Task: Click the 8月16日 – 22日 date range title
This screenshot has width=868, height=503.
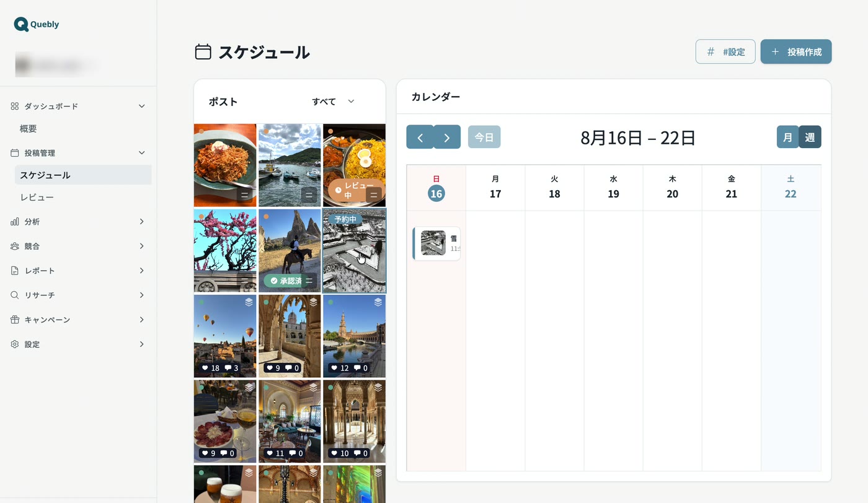Action: tap(638, 138)
